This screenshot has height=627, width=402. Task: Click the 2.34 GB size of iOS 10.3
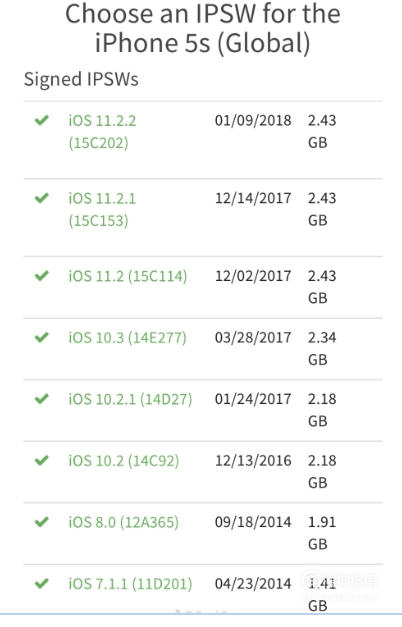tap(322, 348)
